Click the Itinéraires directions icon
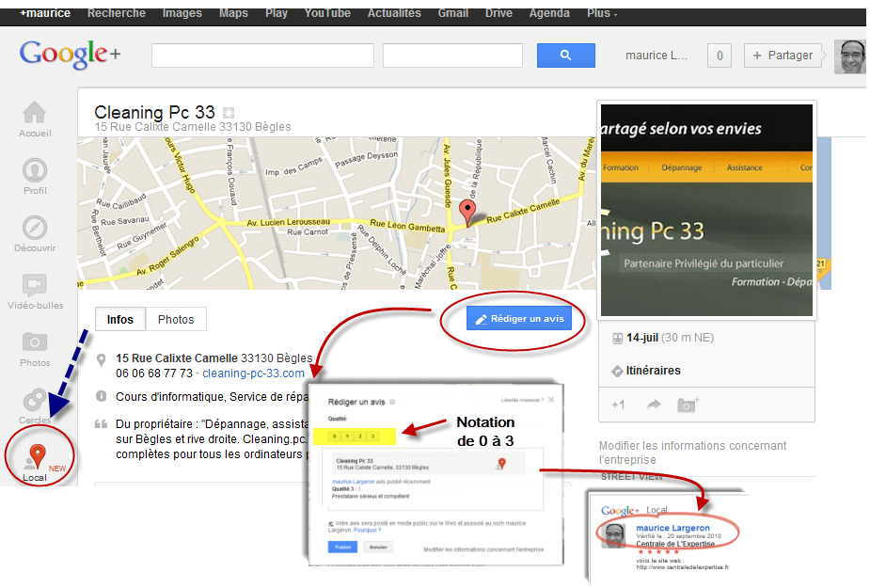 (617, 371)
